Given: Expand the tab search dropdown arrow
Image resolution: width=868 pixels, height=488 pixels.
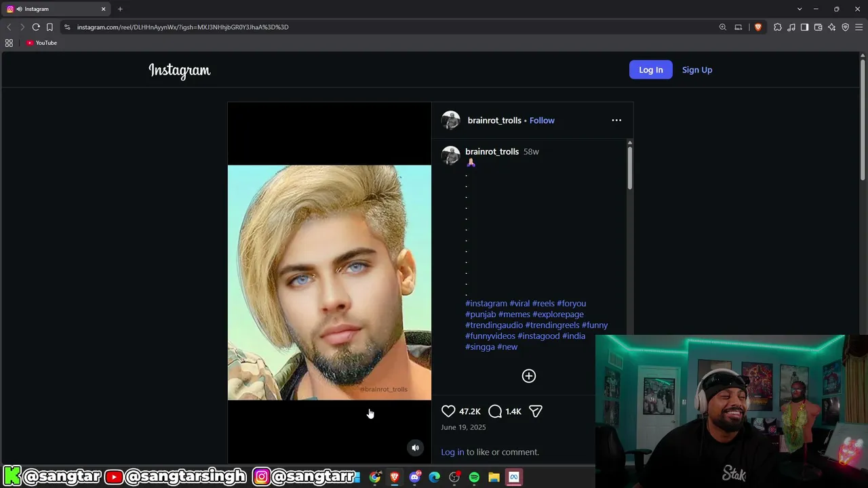Looking at the screenshot, I should [x=800, y=9].
